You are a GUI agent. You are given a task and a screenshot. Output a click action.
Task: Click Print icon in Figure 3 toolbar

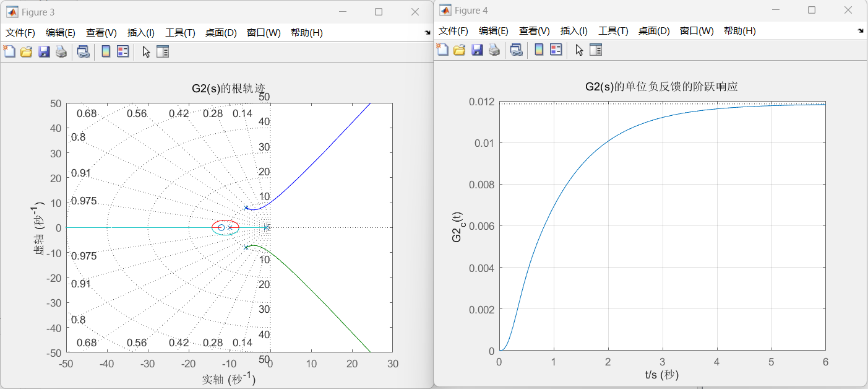[61, 52]
